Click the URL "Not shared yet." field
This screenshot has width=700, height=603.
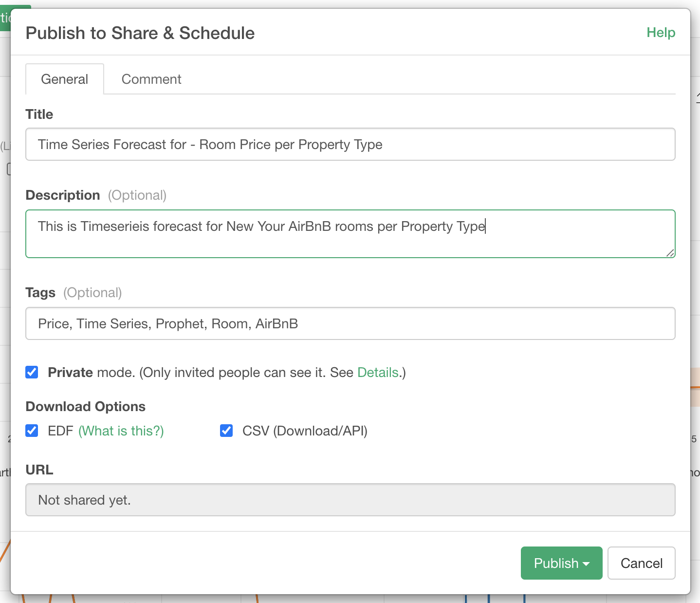pos(350,500)
